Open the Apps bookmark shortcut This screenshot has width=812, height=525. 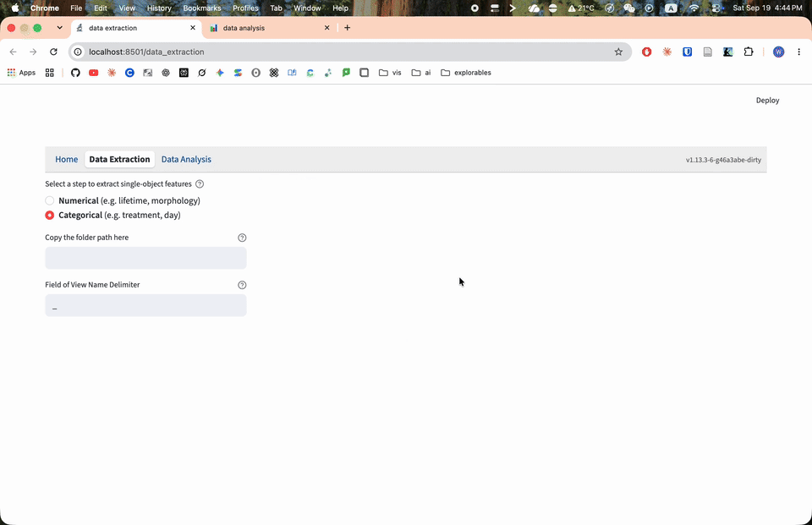point(21,73)
